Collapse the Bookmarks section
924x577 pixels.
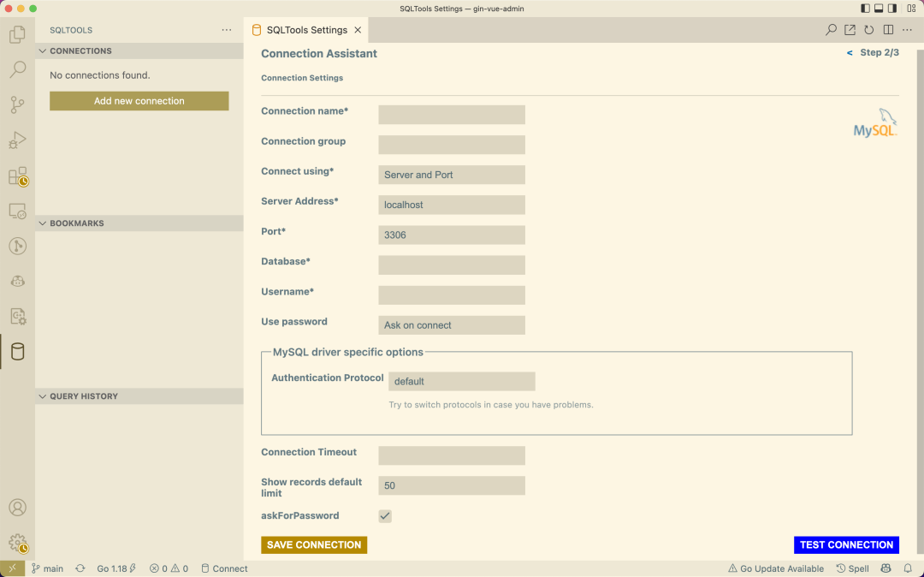coord(76,223)
